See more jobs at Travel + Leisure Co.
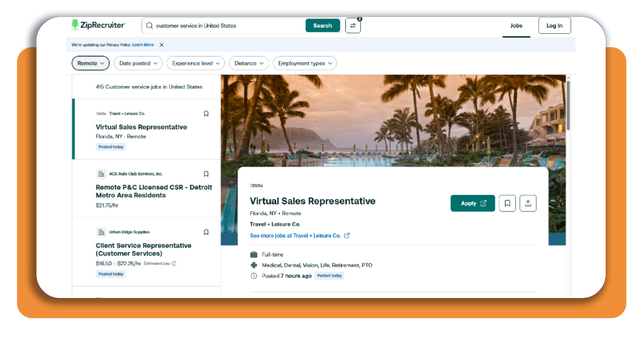The height and width of the screenshot is (337, 644). [296, 236]
